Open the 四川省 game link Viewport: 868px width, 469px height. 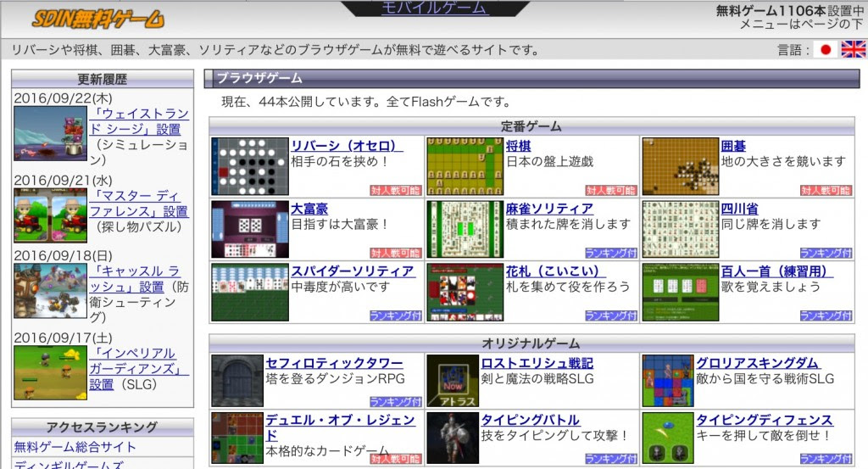[739, 209]
